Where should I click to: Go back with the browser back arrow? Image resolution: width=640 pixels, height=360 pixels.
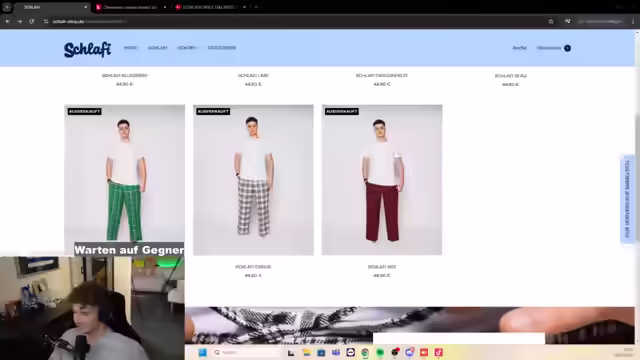pyautogui.click(x=8, y=21)
